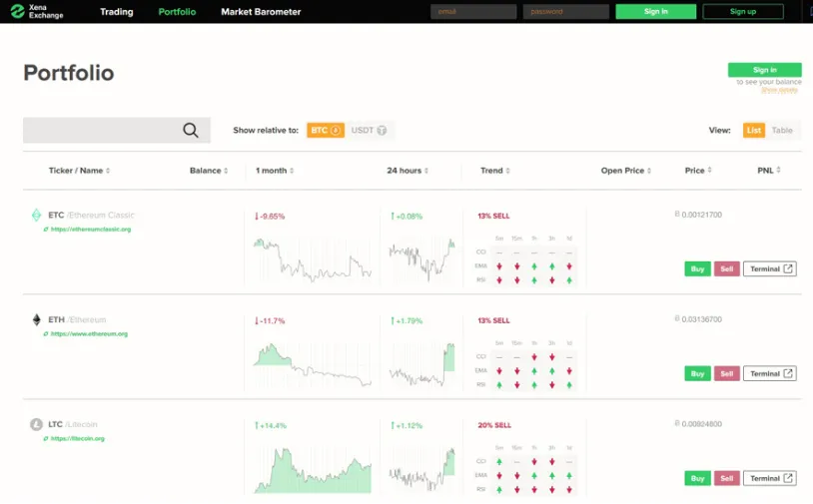Sort by PNL column arrows
Screen dimensions: 813x504
pos(778,170)
